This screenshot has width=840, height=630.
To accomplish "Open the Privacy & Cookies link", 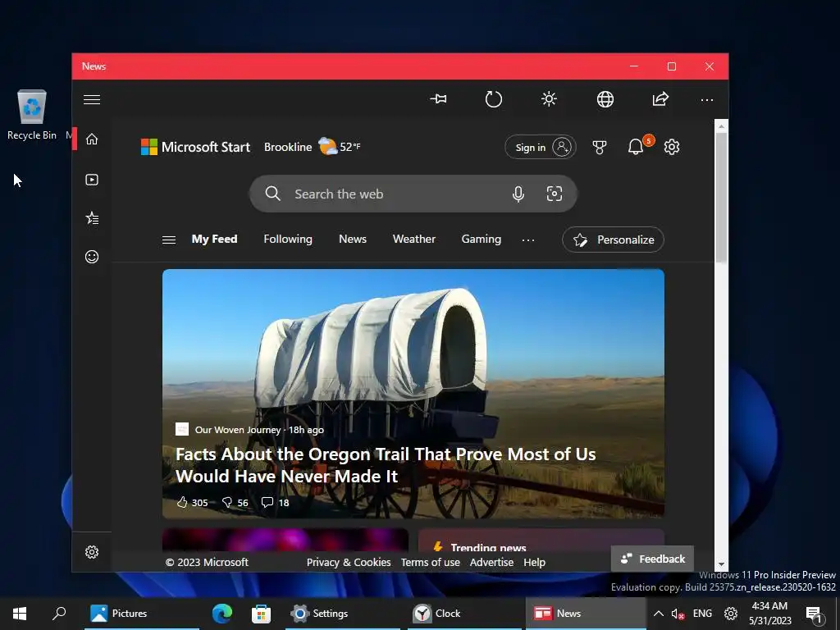I will pyautogui.click(x=348, y=562).
